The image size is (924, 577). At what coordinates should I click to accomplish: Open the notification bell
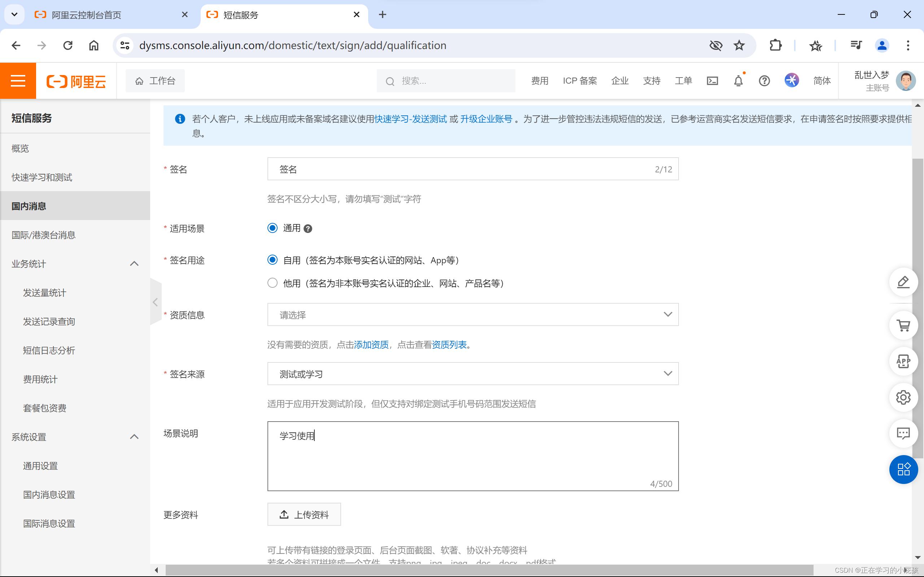[x=738, y=80]
